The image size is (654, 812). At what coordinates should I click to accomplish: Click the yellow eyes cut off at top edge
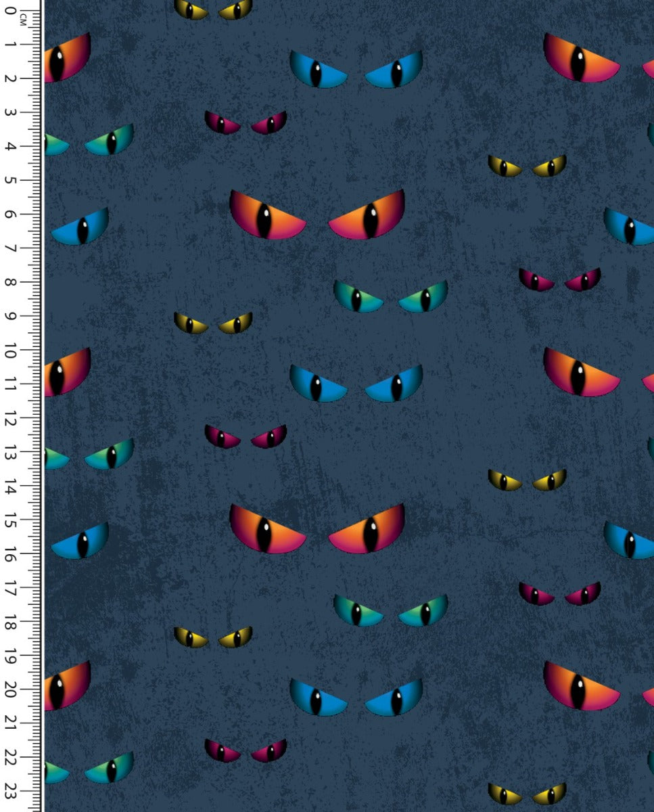213,9
